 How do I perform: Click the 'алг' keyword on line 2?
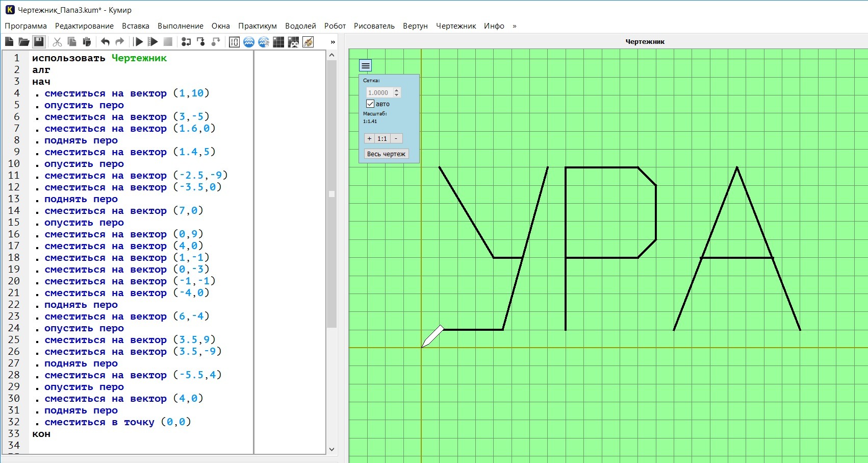tap(41, 70)
